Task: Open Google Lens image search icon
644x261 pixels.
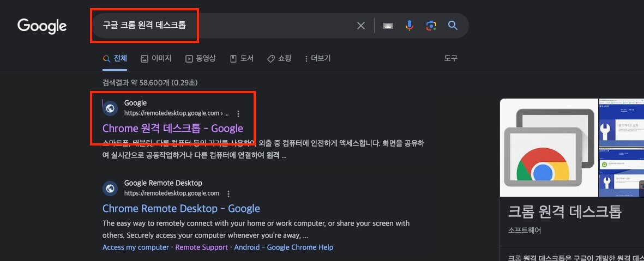Action: 431,26
